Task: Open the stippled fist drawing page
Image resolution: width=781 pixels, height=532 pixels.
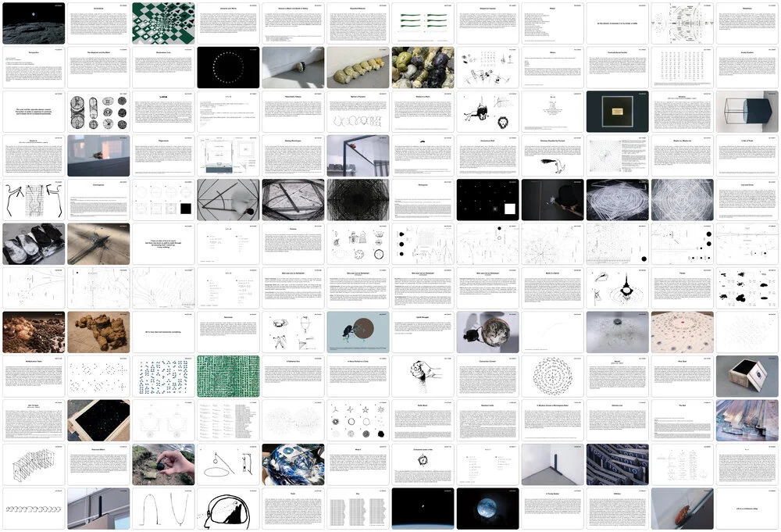Action: click(423, 377)
